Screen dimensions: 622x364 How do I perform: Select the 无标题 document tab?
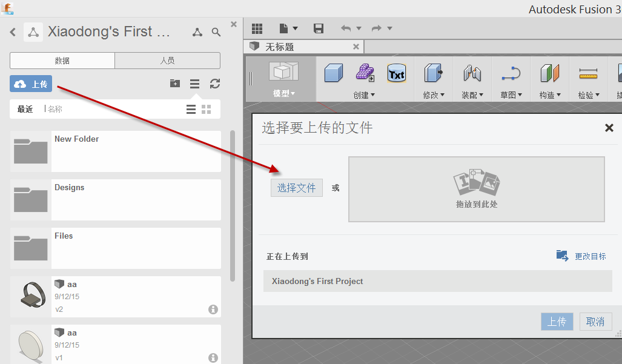click(x=304, y=47)
